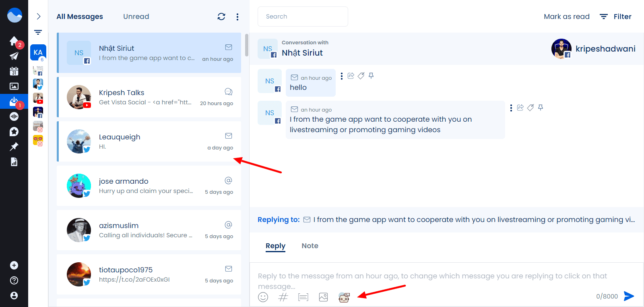644x307 pixels.
Task: Click the refresh messages icon
Action: (221, 17)
